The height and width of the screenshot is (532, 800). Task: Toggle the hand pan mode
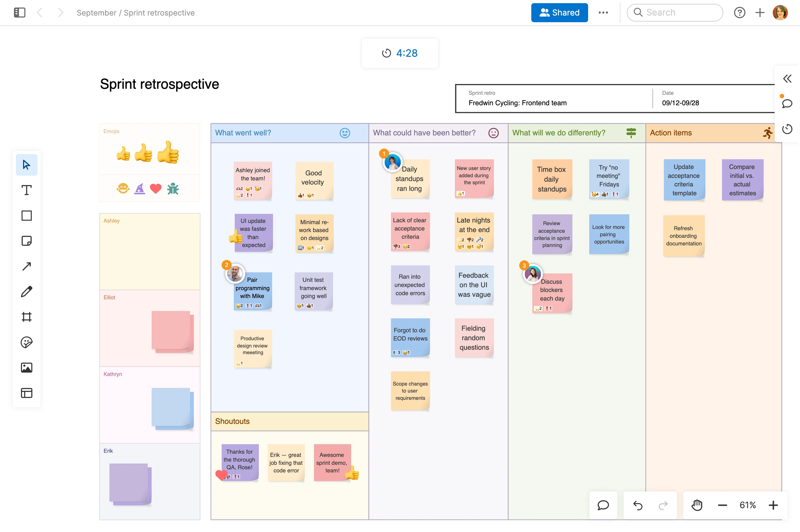coord(697,505)
